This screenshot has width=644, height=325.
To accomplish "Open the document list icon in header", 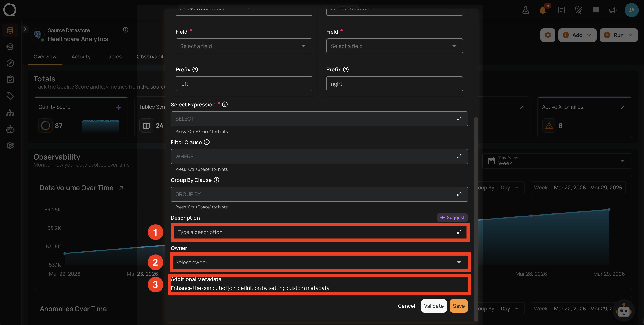I will [561, 10].
